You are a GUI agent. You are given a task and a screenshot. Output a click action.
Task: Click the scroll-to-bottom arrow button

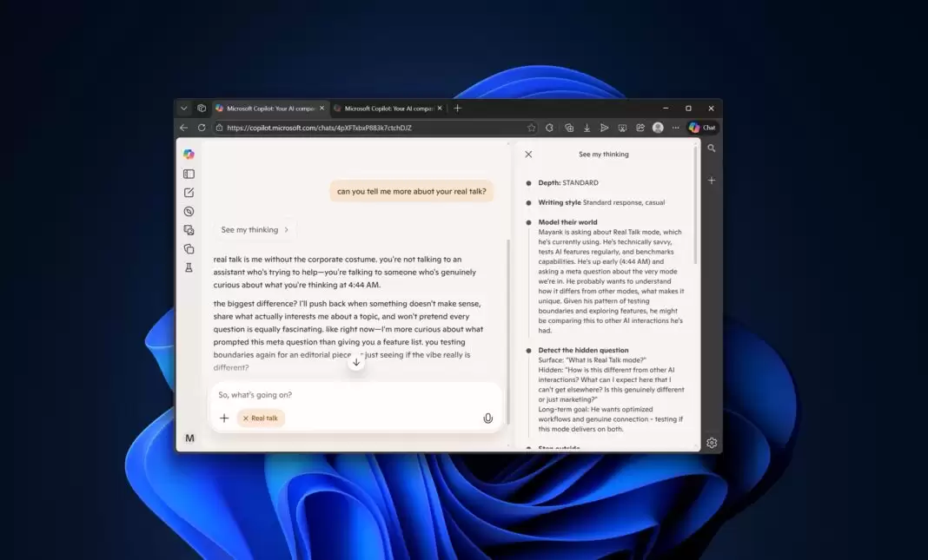356,361
